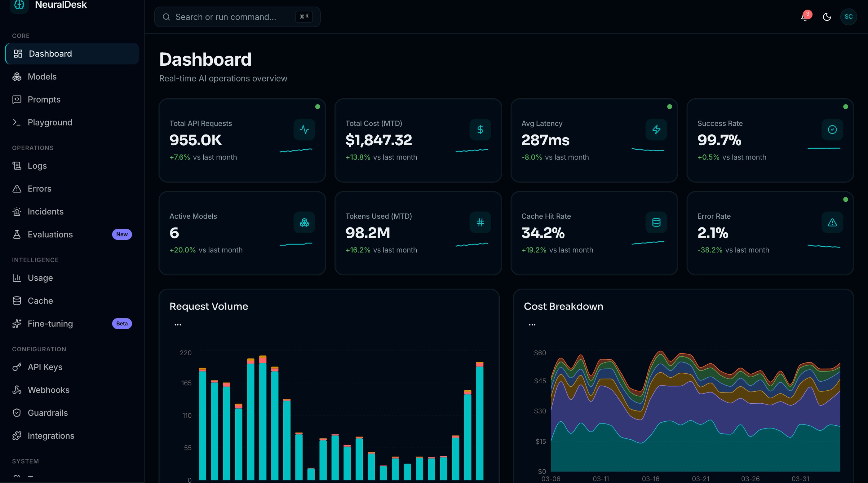
Task: Click the ⌘K shortcut badge
Action: point(304,16)
